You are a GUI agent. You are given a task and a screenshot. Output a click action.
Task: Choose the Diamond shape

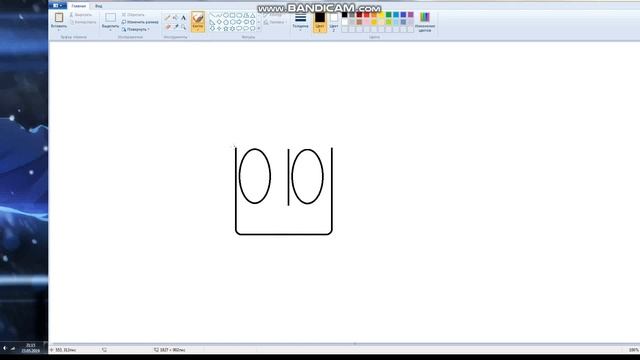[219, 22]
